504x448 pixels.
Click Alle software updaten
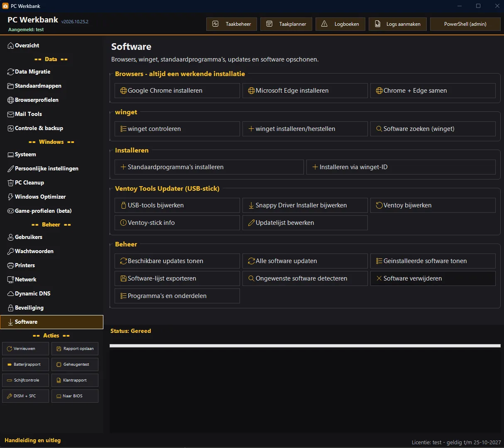pyautogui.click(x=305, y=261)
